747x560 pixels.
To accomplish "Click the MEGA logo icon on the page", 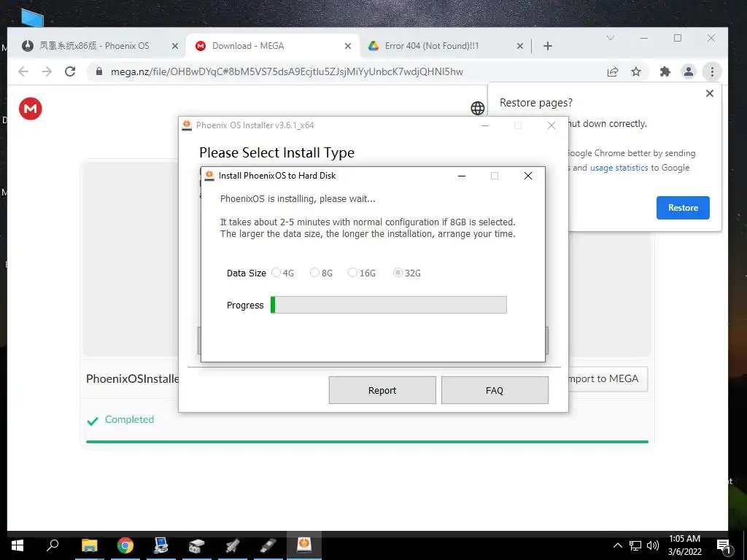I will 31,109.
